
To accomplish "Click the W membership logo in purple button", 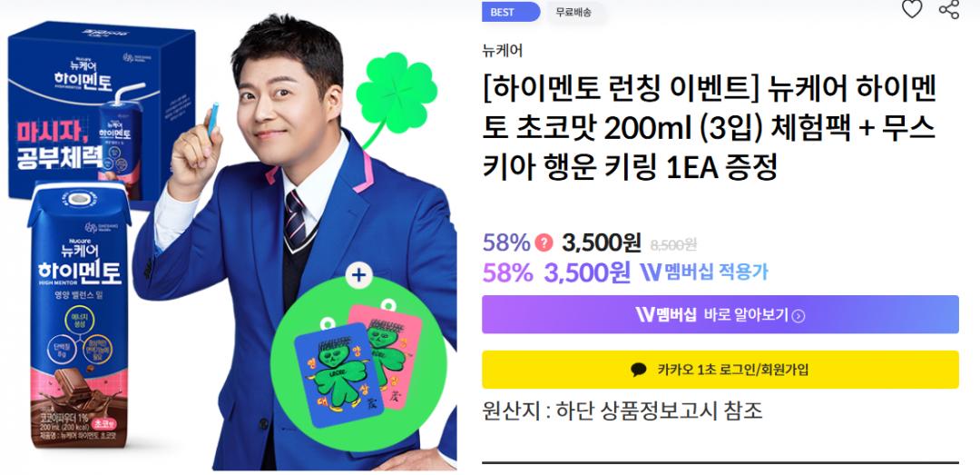I will tap(644, 314).
